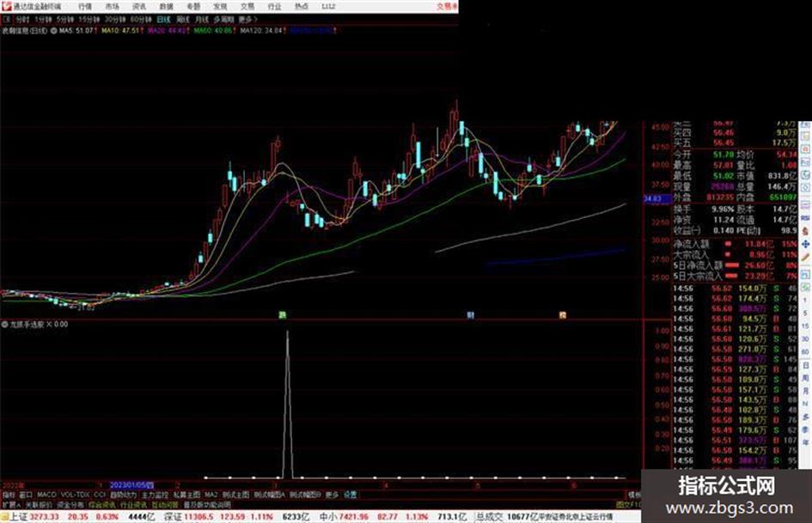Click the 周 period shortcut in right sidebar

coord(806,379)
